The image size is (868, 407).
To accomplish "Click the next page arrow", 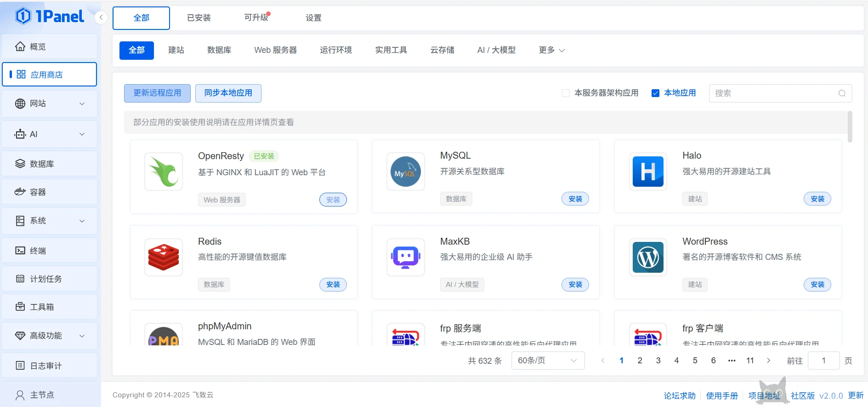I will (768, 361).
